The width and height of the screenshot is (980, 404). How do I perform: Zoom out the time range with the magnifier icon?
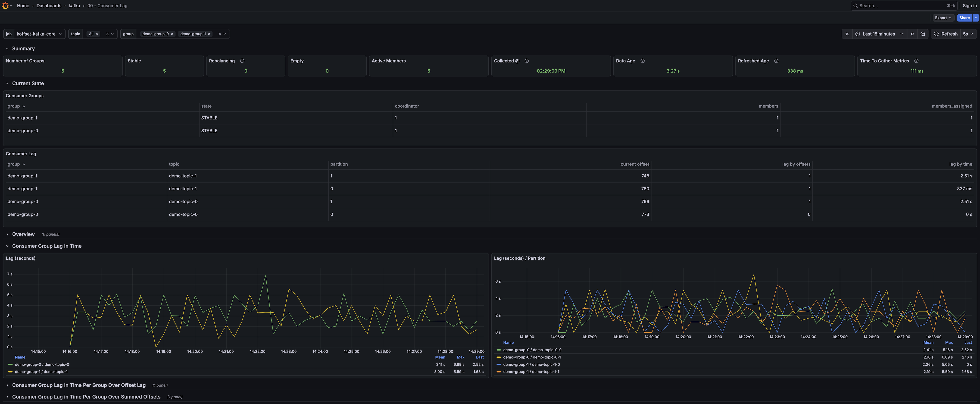pos(923,34)
